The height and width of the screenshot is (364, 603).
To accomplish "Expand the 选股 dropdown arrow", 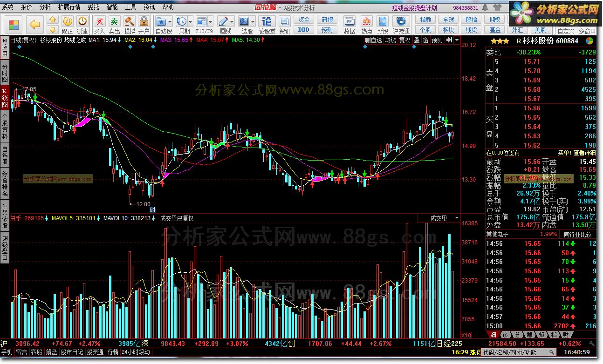I will 254,21.
